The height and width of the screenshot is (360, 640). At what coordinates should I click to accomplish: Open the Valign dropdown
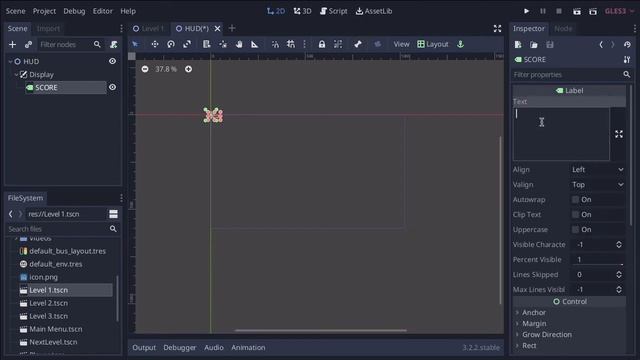pyautogui.click(x=597, y=184)
